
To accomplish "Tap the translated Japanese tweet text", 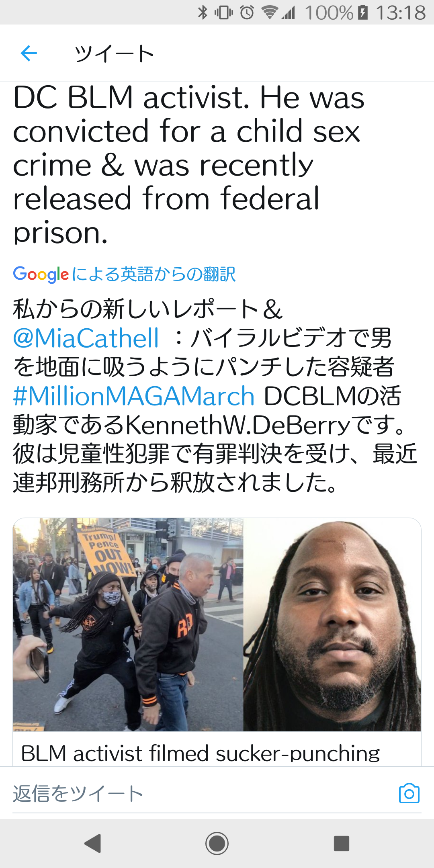I will (x=215, y=396).
